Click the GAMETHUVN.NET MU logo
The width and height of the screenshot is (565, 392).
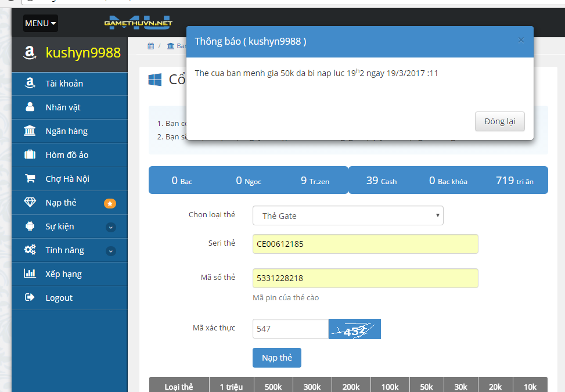point(138,23)
